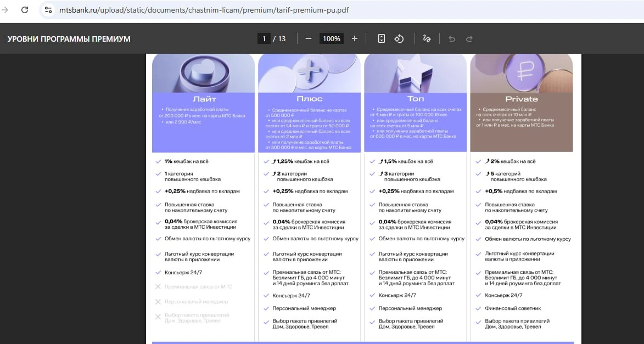Click the star image on Топ card

(415, 74)
